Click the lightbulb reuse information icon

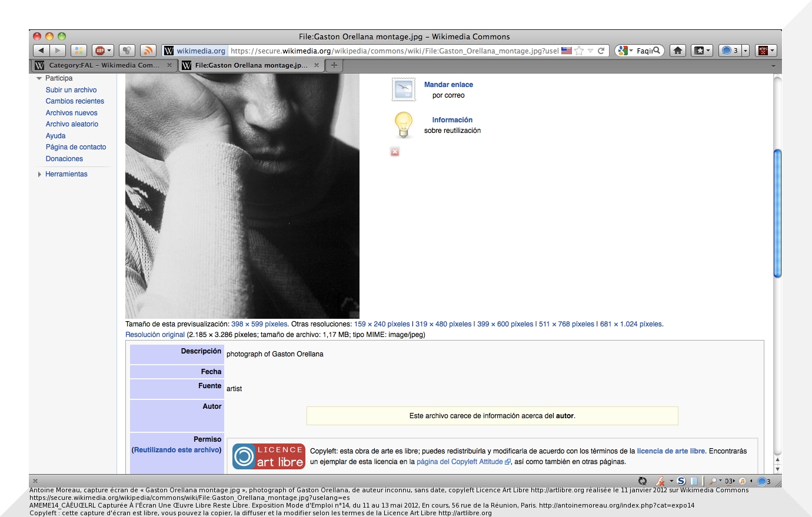click(x=403, y=125)
